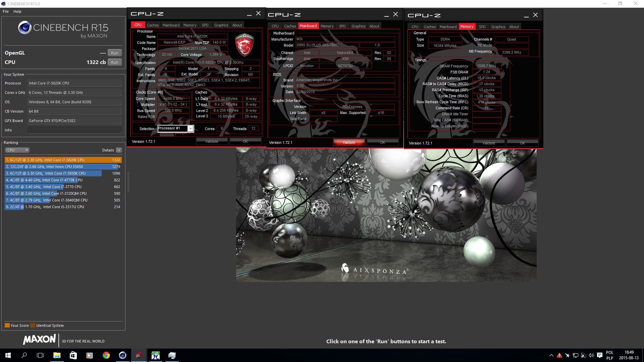
Task: Run the OpenGL benchmark
Action: (114, 53)
